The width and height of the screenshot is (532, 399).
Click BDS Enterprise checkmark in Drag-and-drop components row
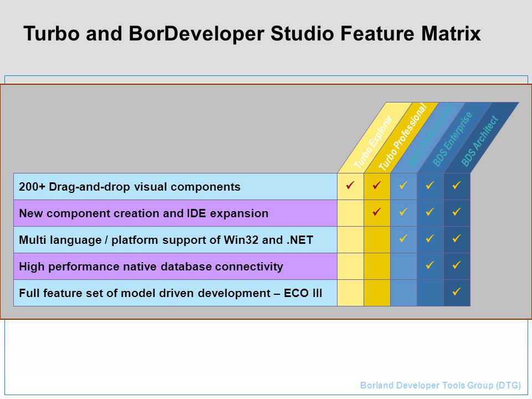(430, 185)
